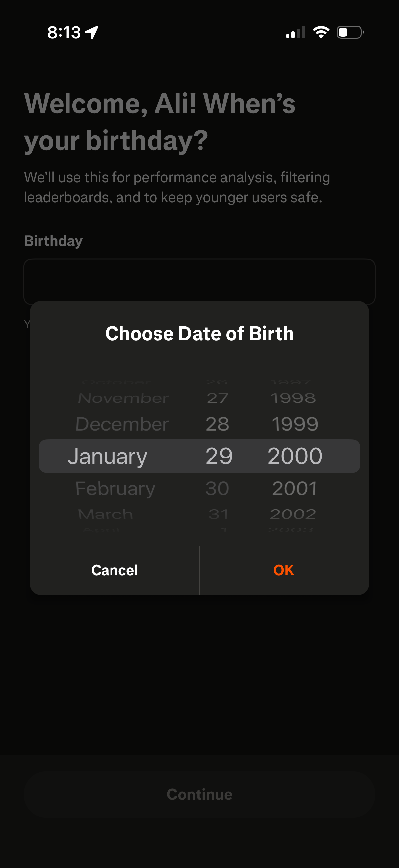
Task: Select year 2002 in the year wheel
Action: 293,514
